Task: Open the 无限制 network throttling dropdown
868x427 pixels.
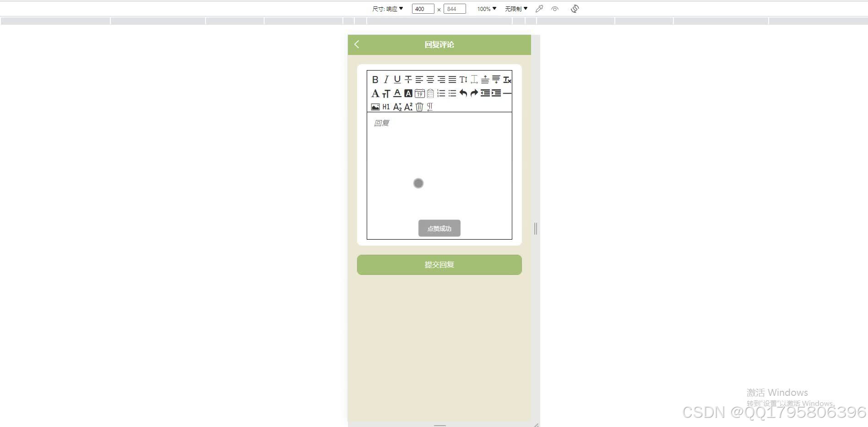Action: pos(516,8)
